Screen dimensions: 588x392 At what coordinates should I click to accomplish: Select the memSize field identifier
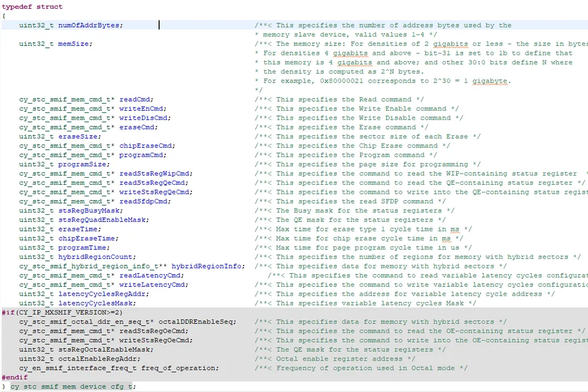(73, 44)
